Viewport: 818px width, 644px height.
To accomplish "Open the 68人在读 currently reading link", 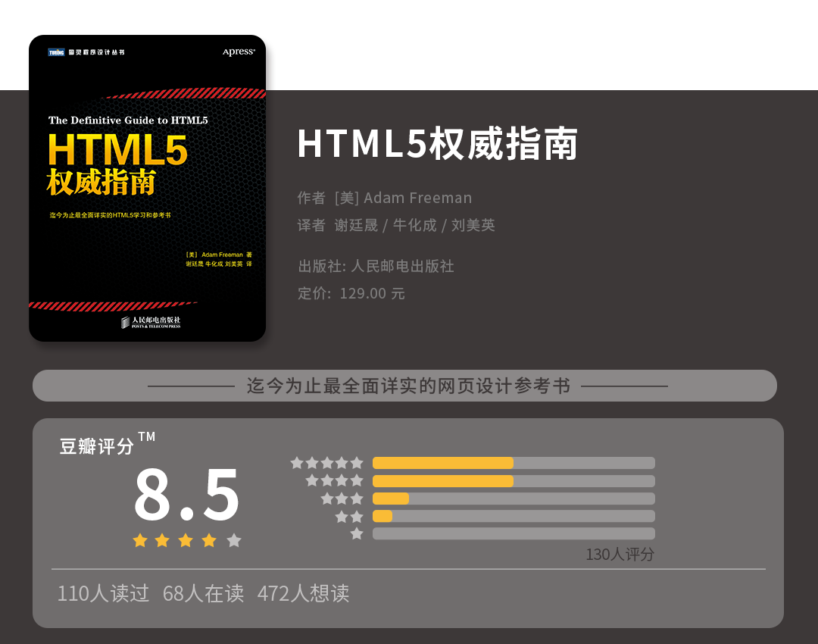I will 203,593.
